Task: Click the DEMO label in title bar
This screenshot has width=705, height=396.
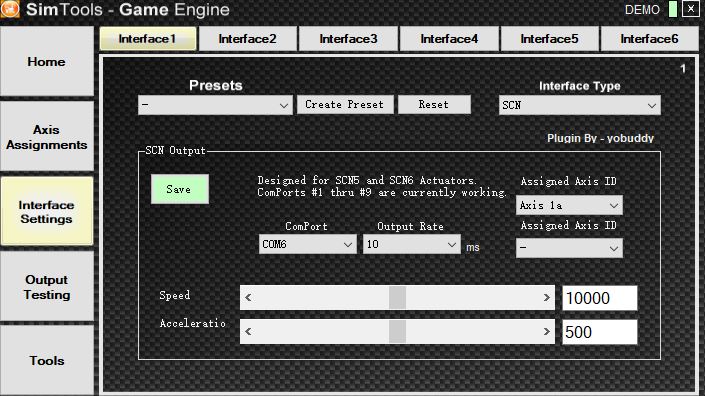Action: tap(642, 9)
